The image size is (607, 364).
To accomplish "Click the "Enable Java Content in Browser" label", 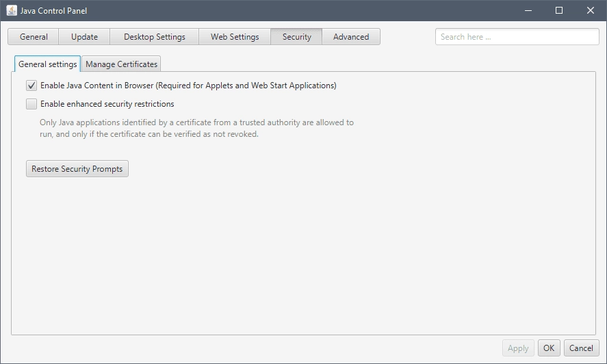I will pos(188,86).
